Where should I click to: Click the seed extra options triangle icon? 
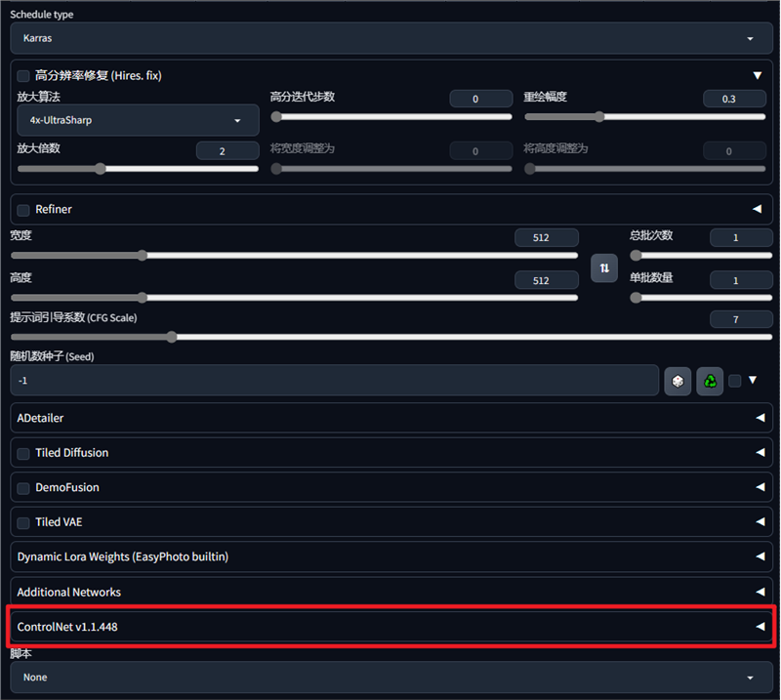tap(753, 381)
